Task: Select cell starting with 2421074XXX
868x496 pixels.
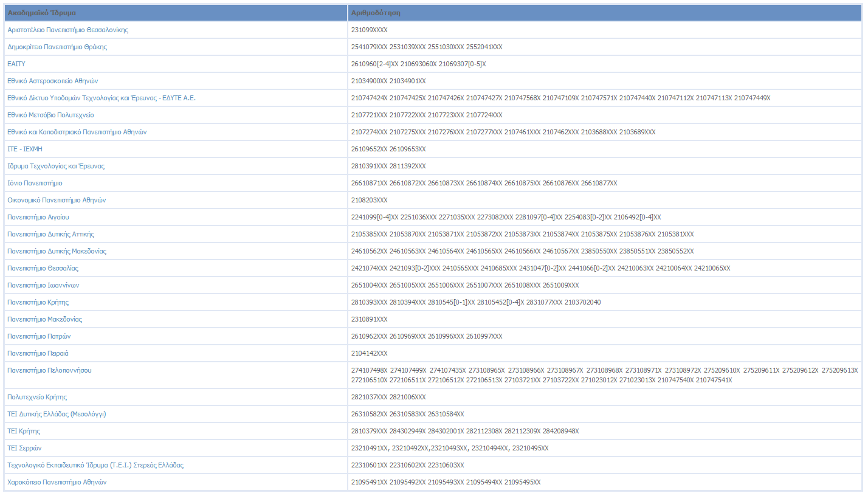Action: coord(605,268)
